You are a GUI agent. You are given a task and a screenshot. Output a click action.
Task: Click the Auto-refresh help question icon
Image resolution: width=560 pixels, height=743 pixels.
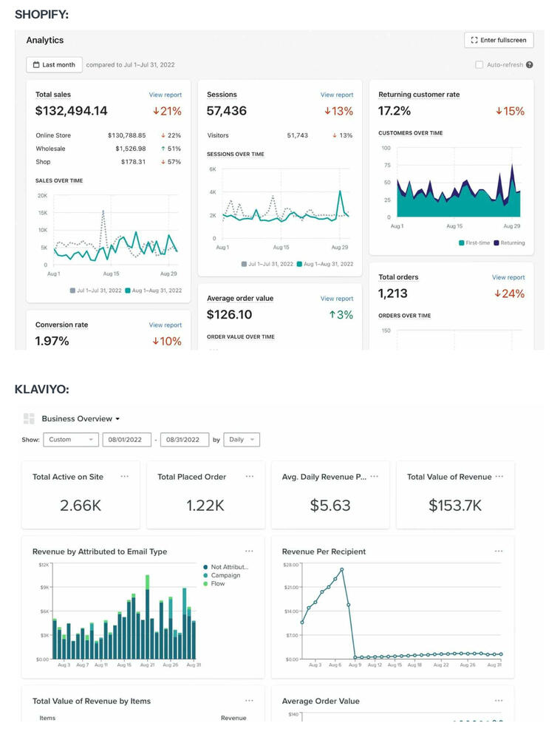click(529, 65)
